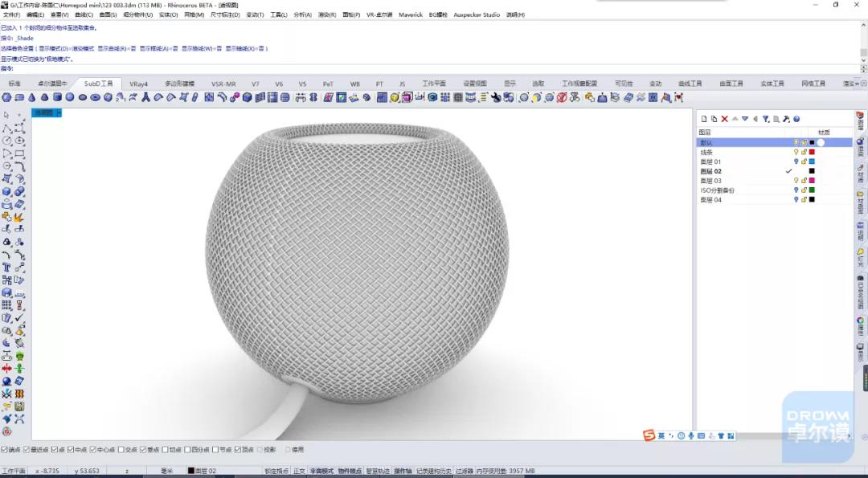The width and height of the screenshot is (868, 478).
Task: Select the SubD cone primitive tool
Action: 31,97
